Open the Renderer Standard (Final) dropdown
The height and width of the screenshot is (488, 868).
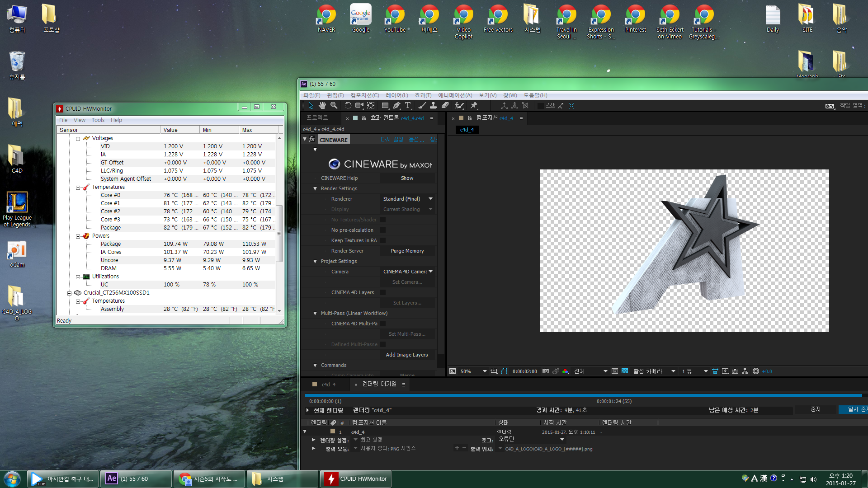coord(407,199)
